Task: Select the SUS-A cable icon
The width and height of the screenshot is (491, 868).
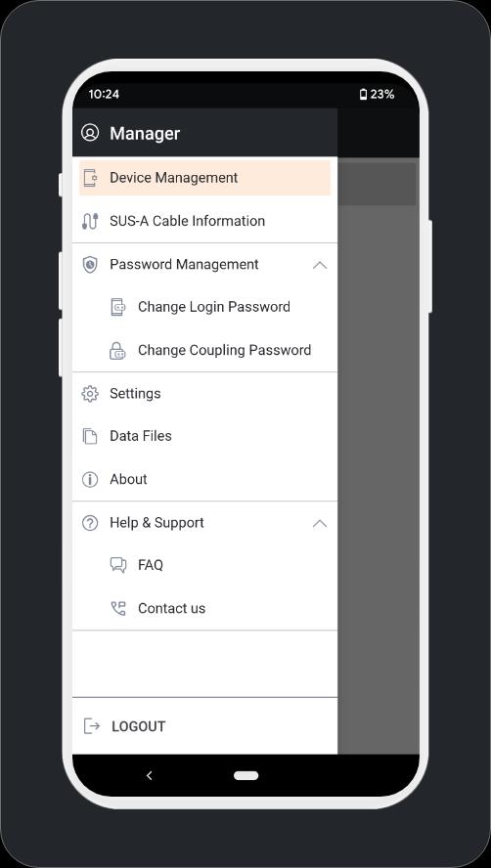Action: (90, 221)
